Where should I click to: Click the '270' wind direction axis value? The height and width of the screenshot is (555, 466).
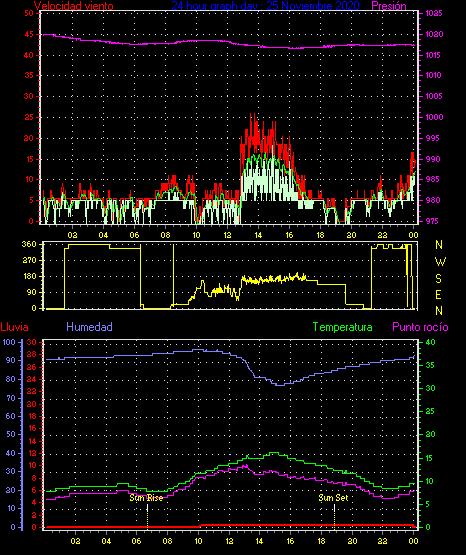29,260
